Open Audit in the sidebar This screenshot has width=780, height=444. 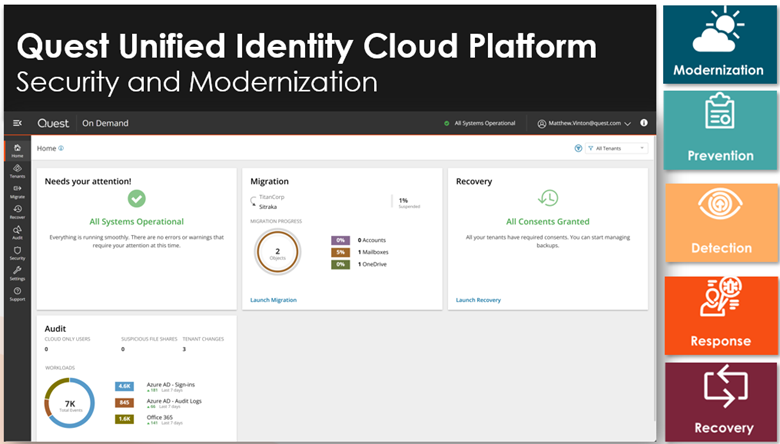coord(17,233)
